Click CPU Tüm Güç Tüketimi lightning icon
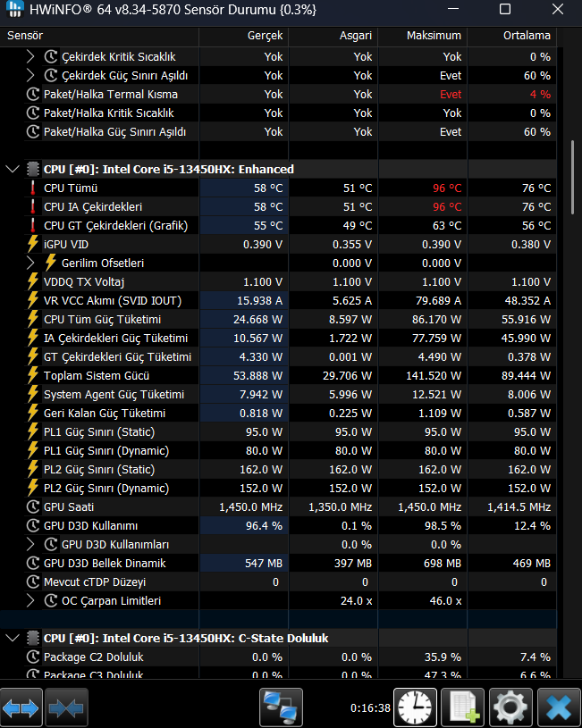The width and height of the screenshot is (582, 728). click(32, 320)
